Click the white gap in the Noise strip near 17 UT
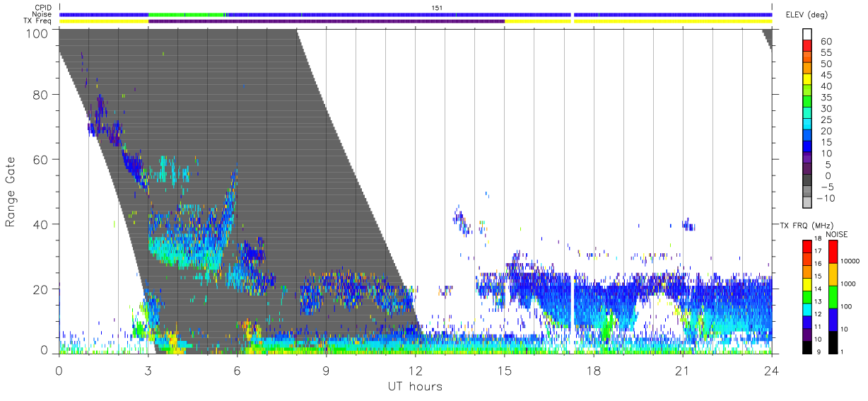 click(573, 14)
